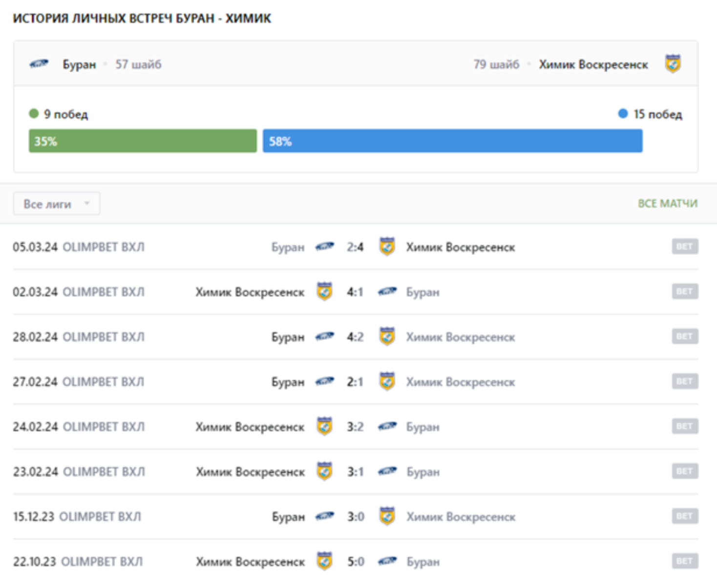Click BET button for 05.03.24 match
Image resolution: width=717 pixels, height=588 pixels.
coord(685,247)
